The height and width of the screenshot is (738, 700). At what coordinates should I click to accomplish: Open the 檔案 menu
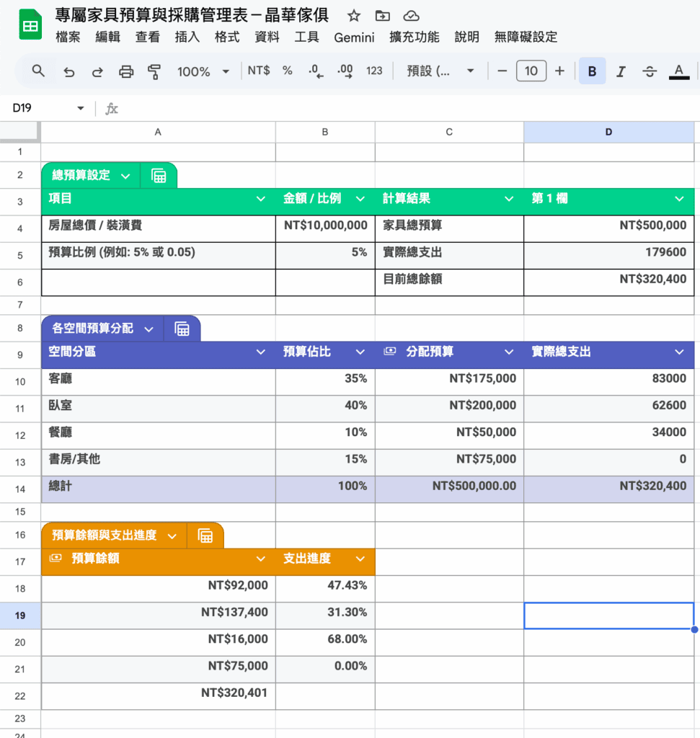coord(68,37)
